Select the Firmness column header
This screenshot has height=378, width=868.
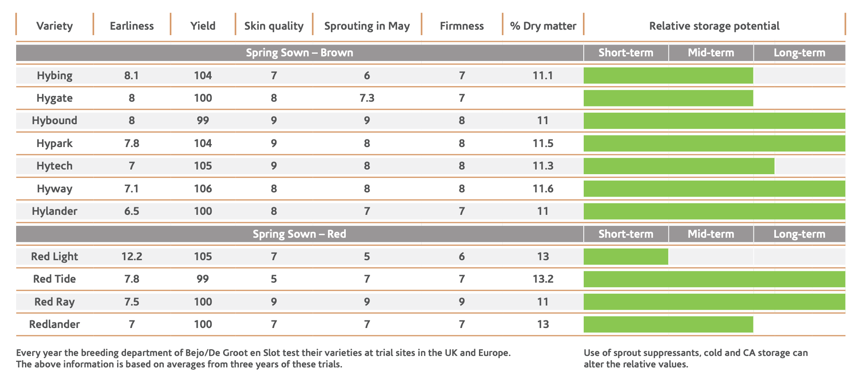point(462,26)
